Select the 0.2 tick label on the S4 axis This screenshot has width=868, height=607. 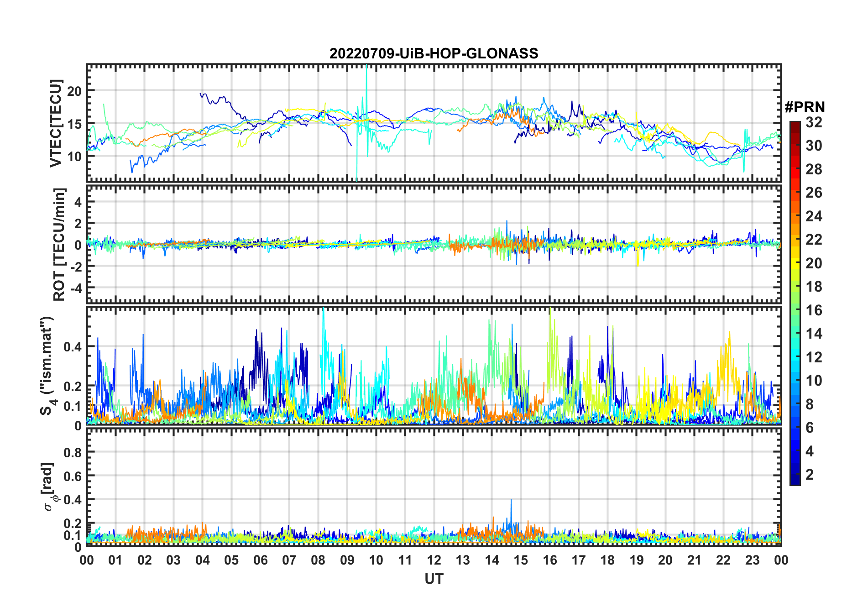pyautogui.click(x=73, y=386)
